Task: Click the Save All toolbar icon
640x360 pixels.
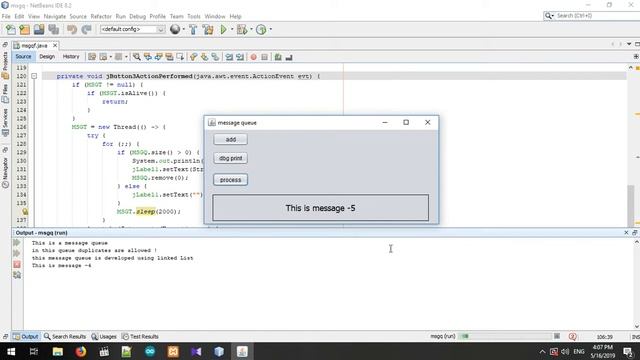Action: click(x=53, y=29)
